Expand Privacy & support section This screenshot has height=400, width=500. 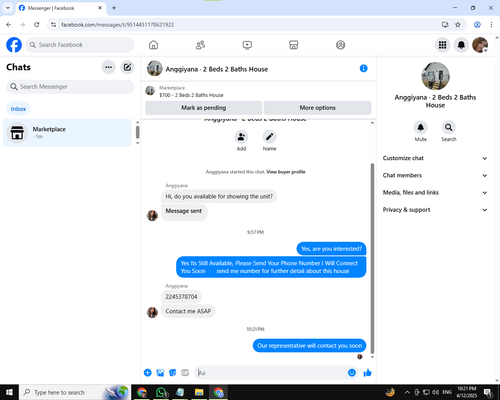pyautogui.click(x=435, y=210)
